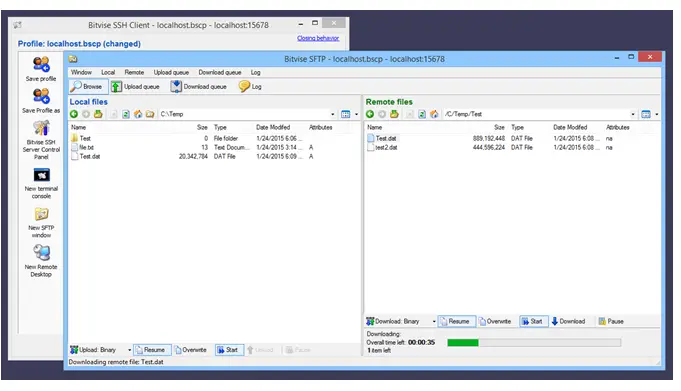Sort remote files by Attributes column
The height and width of the screenshot is (391, 681).
618,127
